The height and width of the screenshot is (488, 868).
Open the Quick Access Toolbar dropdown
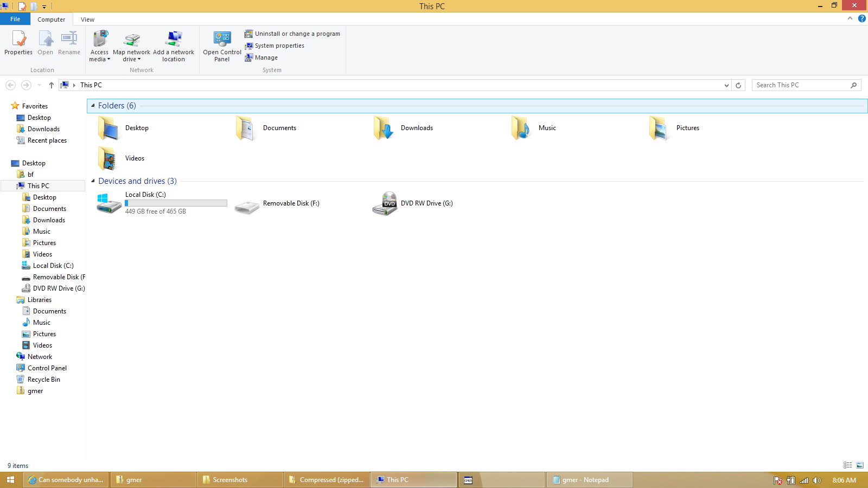[x=44, y=7]
